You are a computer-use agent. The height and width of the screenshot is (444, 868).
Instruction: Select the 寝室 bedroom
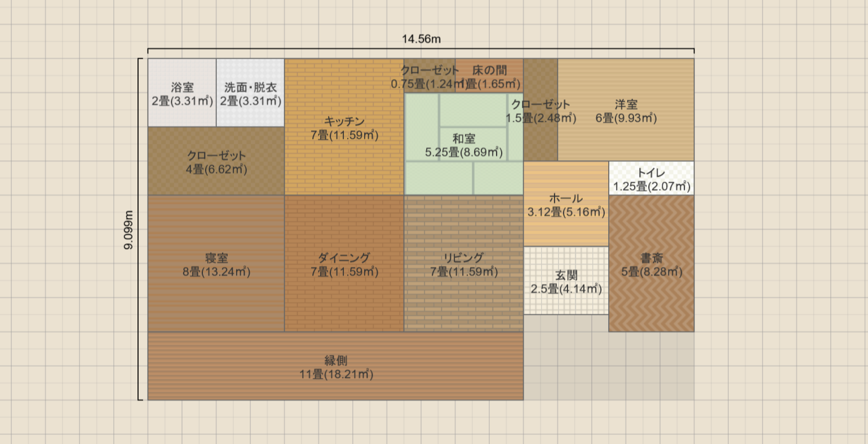coord(216,263)
